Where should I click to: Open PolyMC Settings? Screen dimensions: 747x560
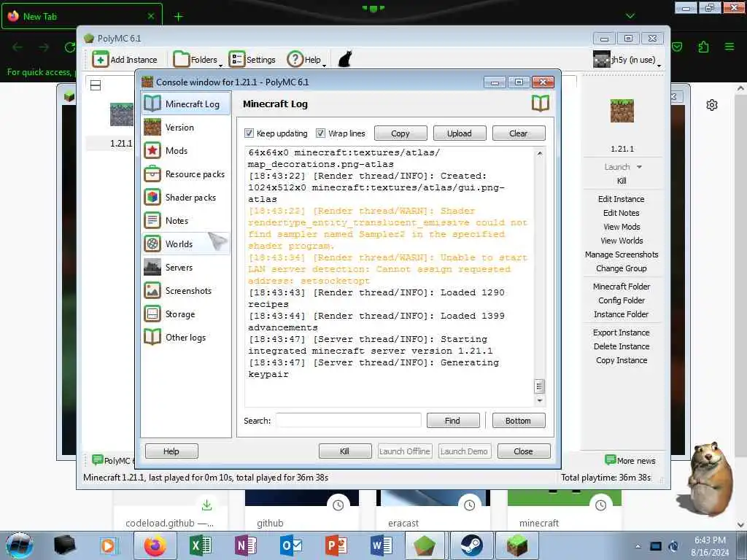252,60
